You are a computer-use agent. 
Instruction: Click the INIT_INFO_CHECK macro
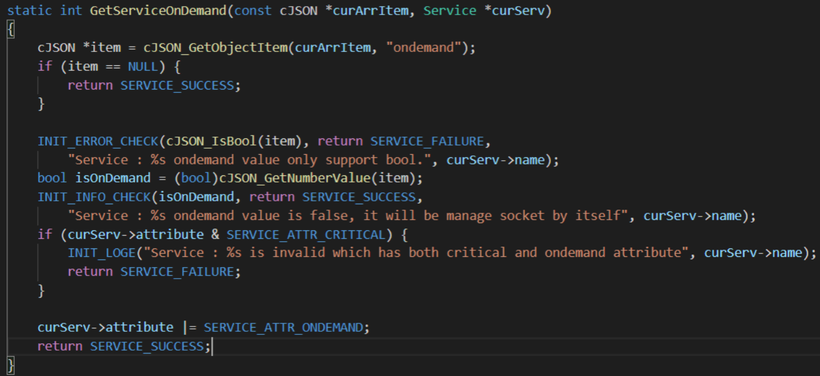[x=94, y=197]
